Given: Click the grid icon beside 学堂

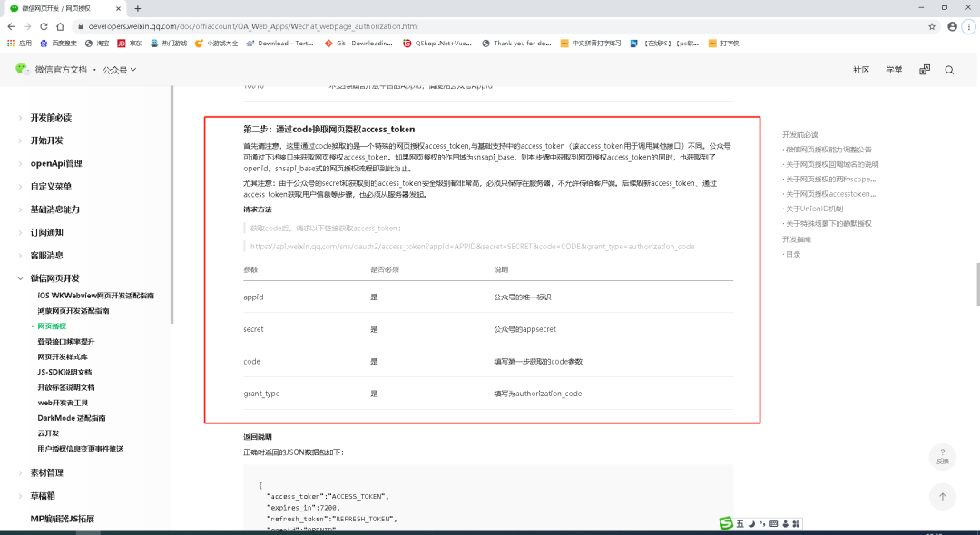Looking at the screenshot, I should tap(925, 70).
